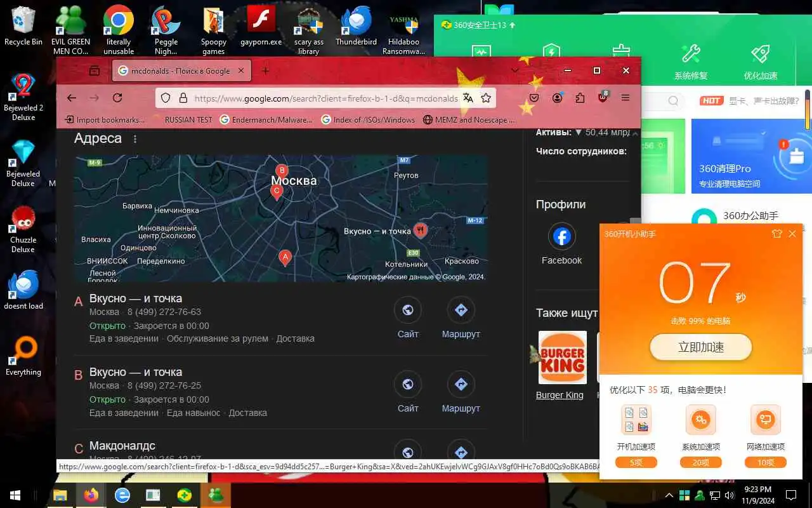Open the Firefox account icon
Image resolution: width=812 pixels, height=508 pixels.
pyautogui.click(x=557, y=98)
